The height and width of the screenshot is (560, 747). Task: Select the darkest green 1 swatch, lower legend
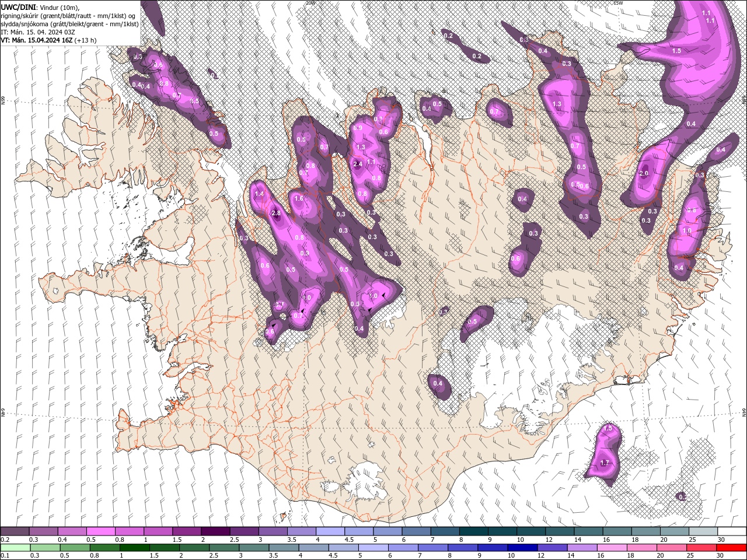tap(134, 548)
